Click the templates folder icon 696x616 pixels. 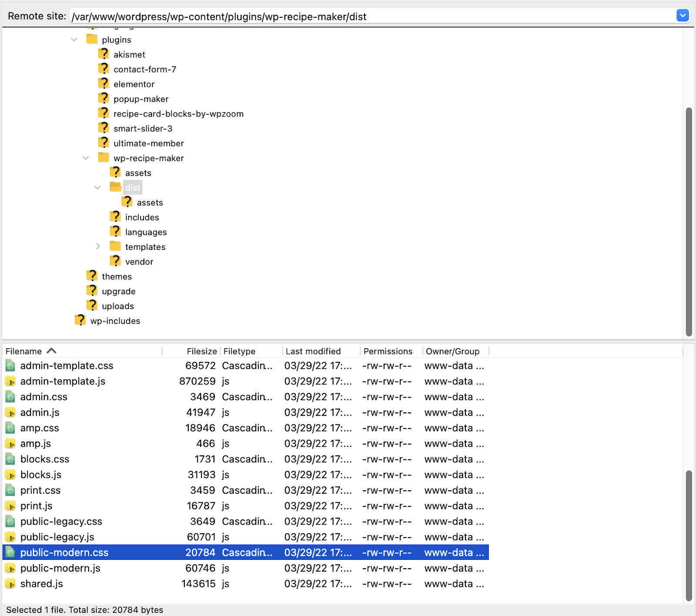click(x=115, y=246)
